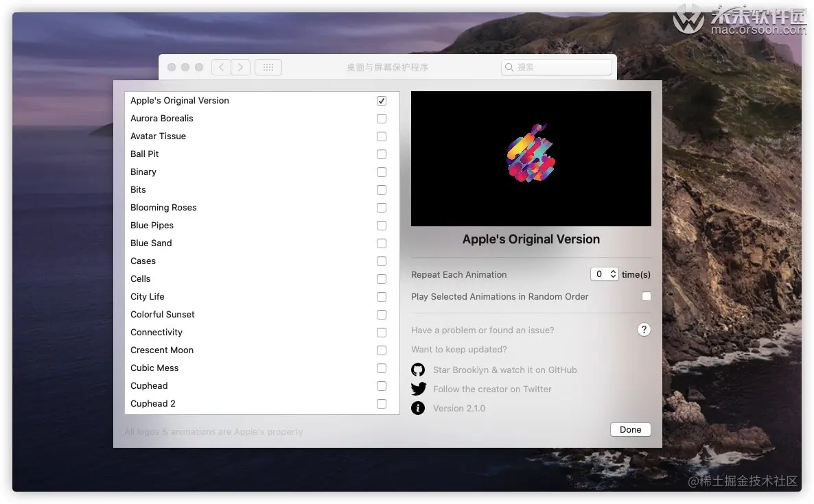This screenshot has width=814, height=504.
Task: Open help with the question mark button
Action: click(x=644, y=330)
